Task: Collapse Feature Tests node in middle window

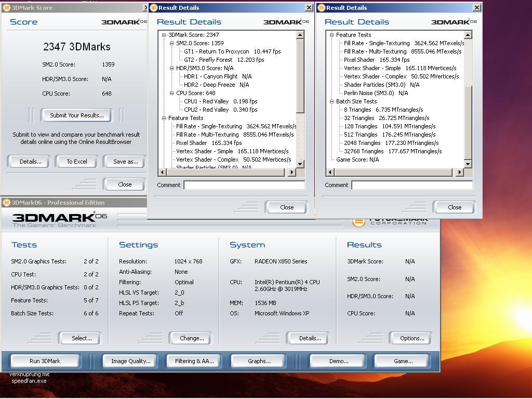Action: click(164, 118)
